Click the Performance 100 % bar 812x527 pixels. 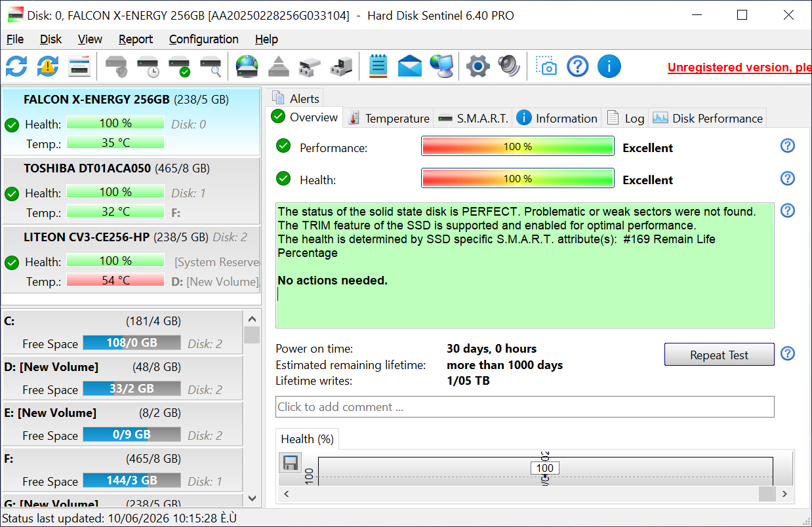point(518,146)
